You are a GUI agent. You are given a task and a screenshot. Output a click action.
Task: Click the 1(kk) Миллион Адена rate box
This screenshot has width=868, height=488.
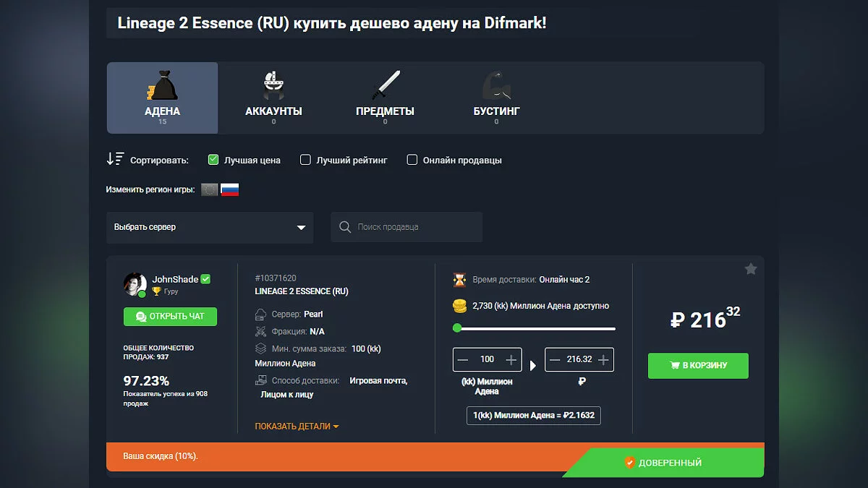(x=534, y=416)
